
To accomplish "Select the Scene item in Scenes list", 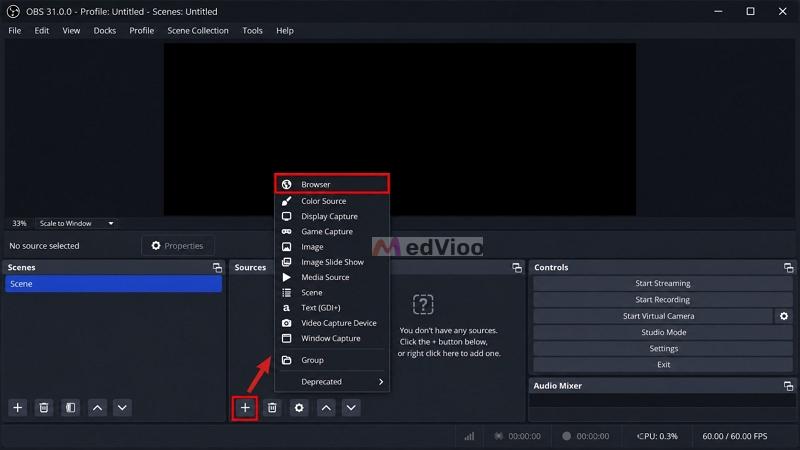I will tap(113, 284).
